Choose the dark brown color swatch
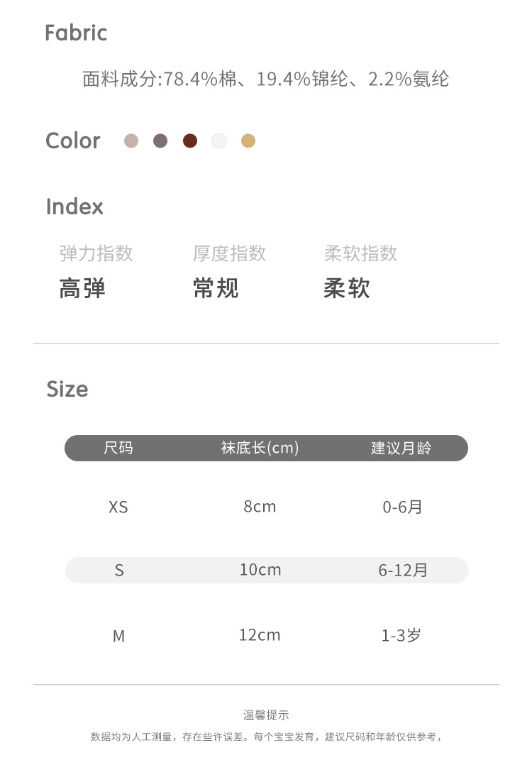Screen dimensions: 532x770 189,141
